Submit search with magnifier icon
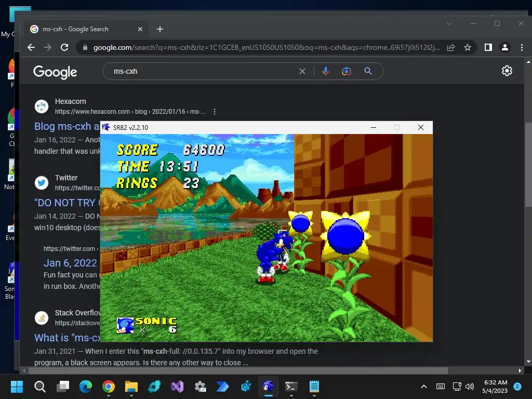The width and height of the screenshot is (532, 399). click(368, 71)
